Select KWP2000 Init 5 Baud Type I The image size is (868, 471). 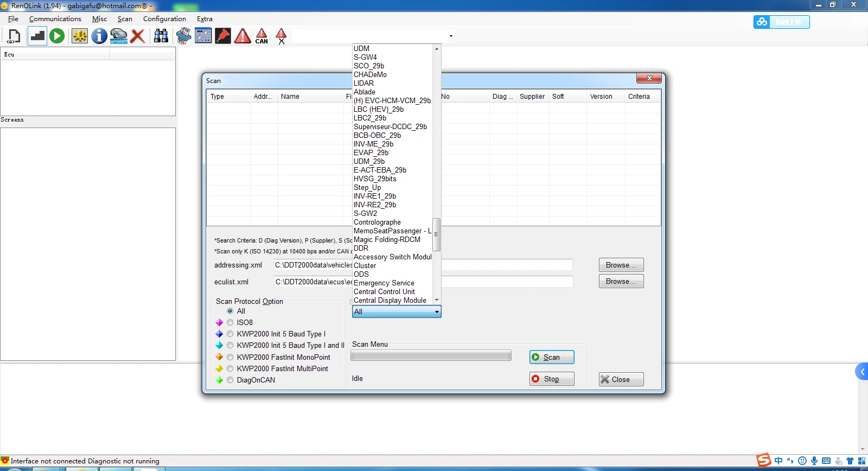click(230, 334)
